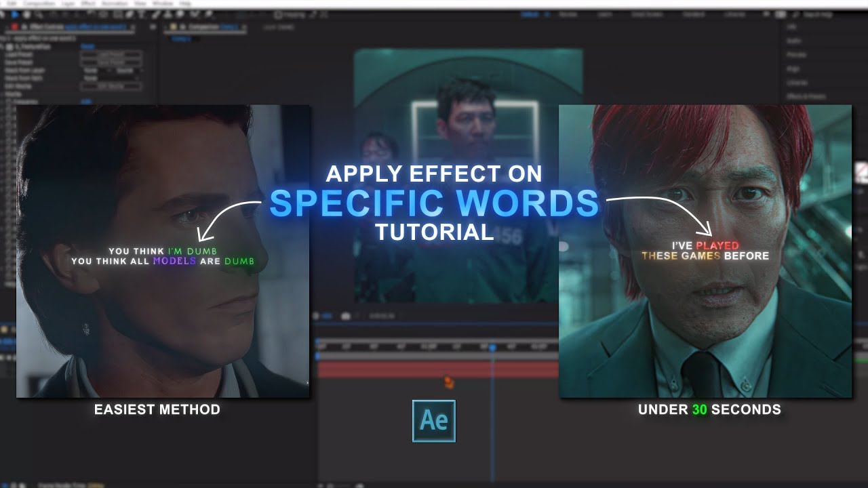Image resolution: width=868 pixels, height=488 pixels.
Task: Click the Load Preset button
Action: coord(111,54)
